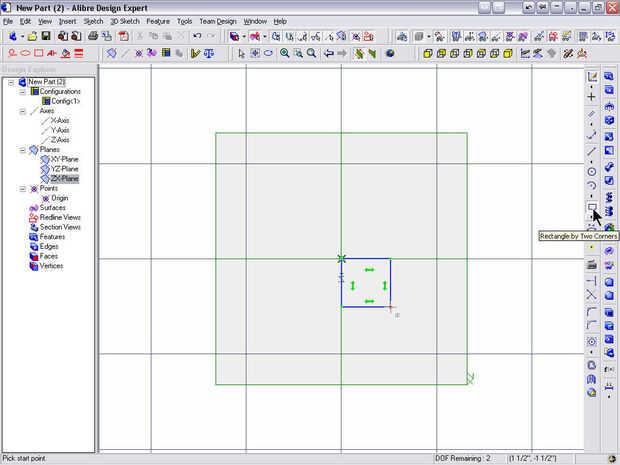
Task: Click the first yellow cube view icon
Action: 427,53
